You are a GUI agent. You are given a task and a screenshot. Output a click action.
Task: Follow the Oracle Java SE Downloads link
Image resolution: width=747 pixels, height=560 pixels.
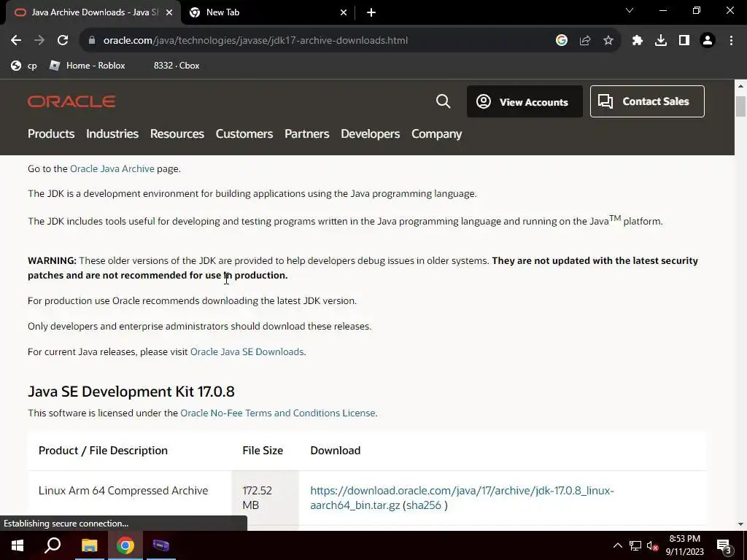247,351
